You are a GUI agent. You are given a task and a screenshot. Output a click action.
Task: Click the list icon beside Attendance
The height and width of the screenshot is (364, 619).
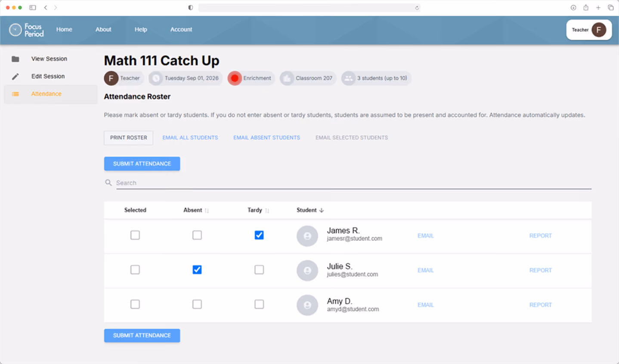click(15, 94)
